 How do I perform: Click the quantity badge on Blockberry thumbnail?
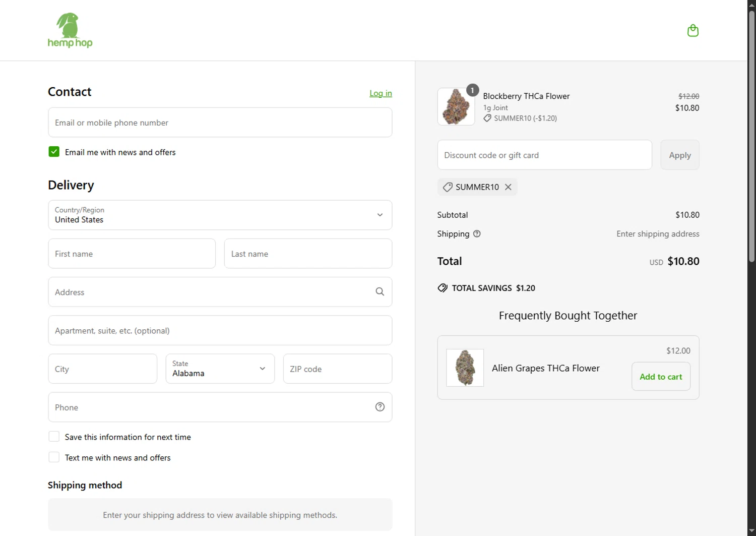(472, 90)
